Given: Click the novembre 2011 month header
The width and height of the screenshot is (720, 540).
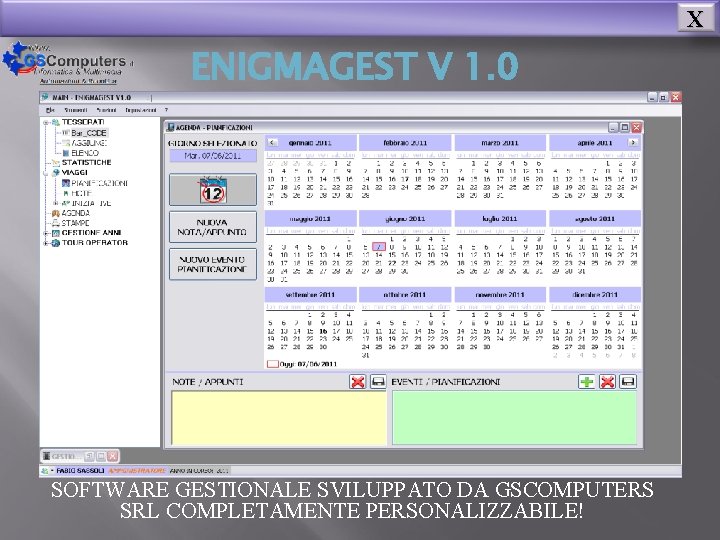Looking at the screenshot, I should pos(500,294).
